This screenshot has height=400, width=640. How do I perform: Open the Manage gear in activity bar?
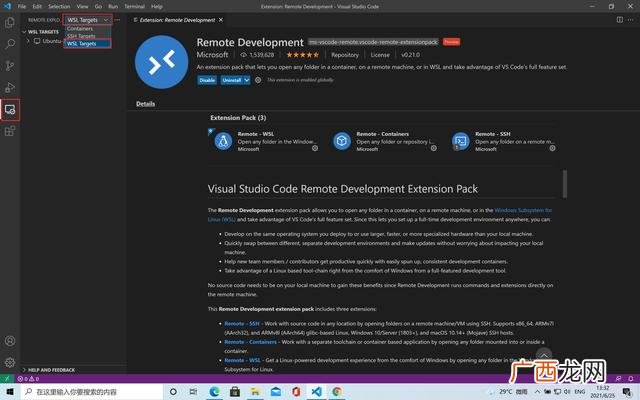point(10,362)
